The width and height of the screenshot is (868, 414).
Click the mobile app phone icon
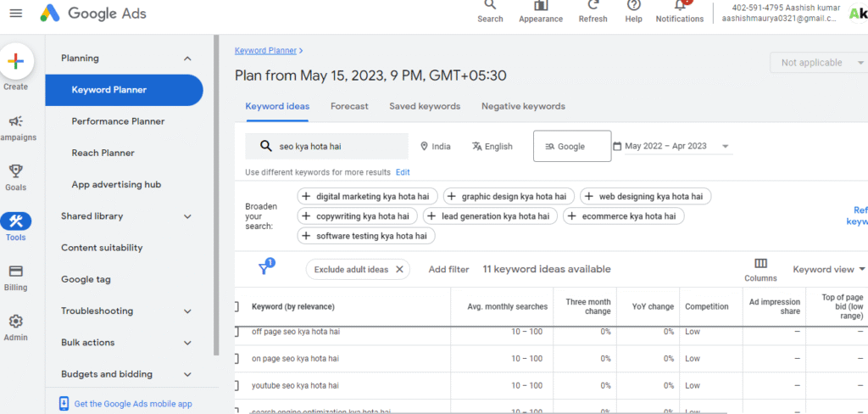point(64,404)
